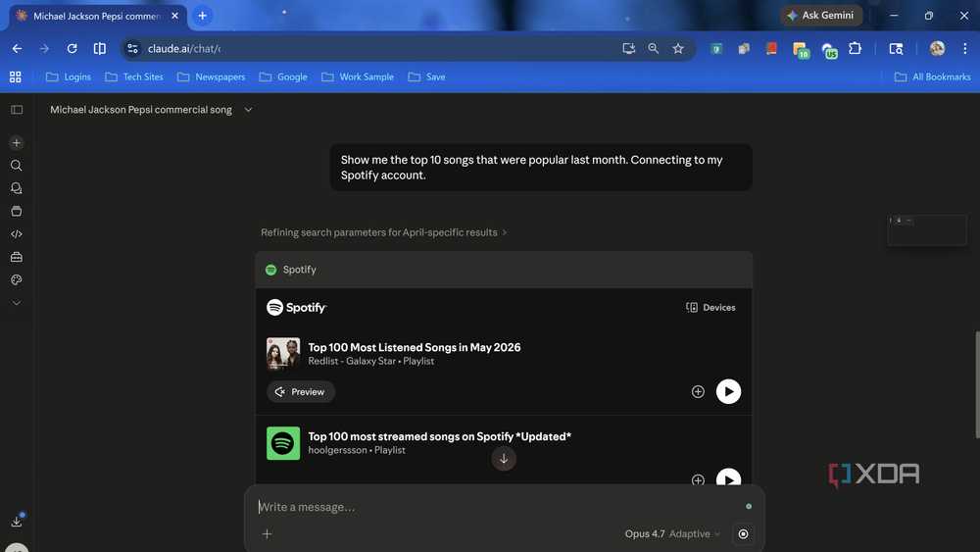Image resolution: width=980 pixels, height=552 pixels.
Task: Open the projects icon in sidebar
Action: tap(17, 212)
